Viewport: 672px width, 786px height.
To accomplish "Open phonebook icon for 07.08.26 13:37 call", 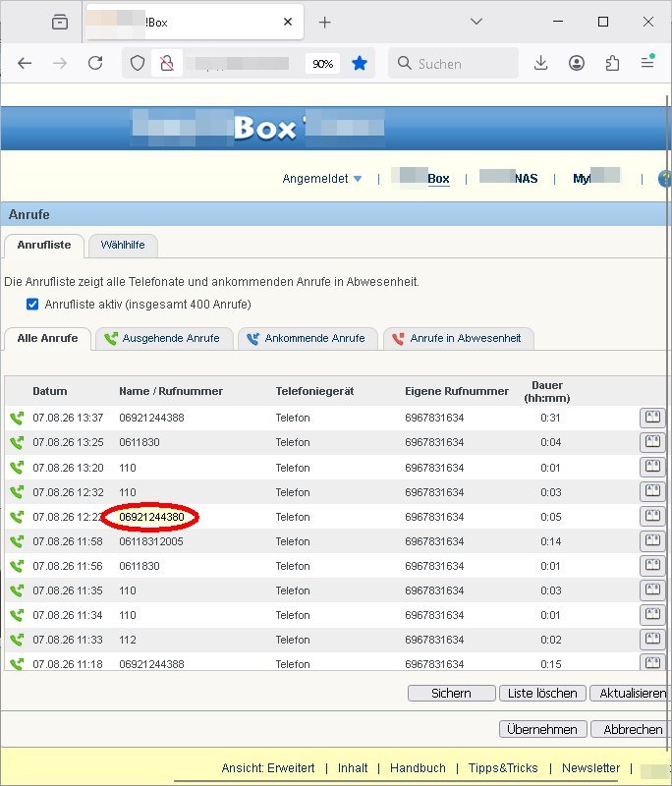I will pos(652,418).
